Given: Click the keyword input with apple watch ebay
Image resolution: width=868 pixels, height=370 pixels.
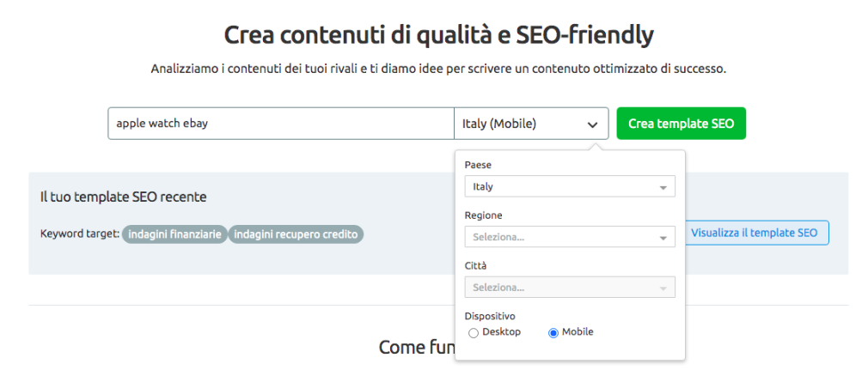Looking at the screenshot, I should click(x=281, y=124).
